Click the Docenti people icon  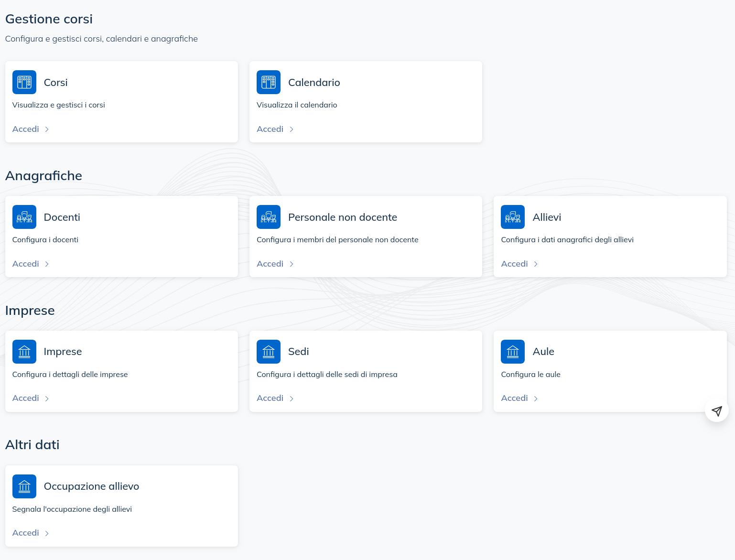[x=24, y=217]
